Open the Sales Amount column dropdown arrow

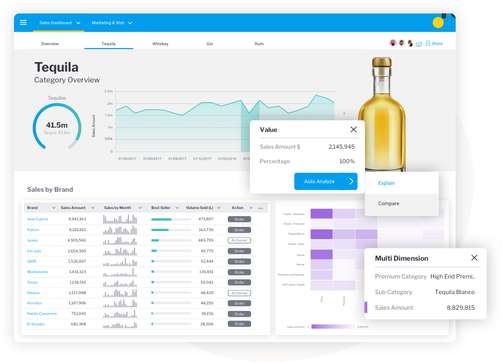point(93,208)
